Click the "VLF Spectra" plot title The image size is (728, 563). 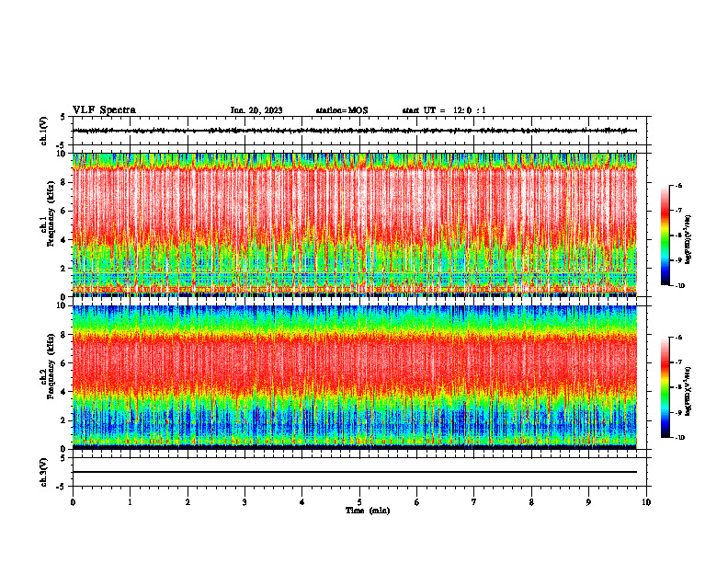pos(104,110)
